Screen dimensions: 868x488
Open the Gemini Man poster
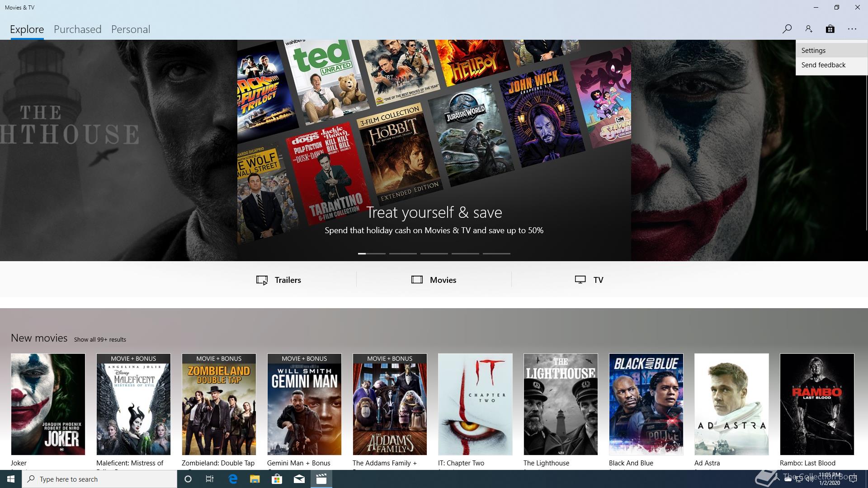[x=304, y=404]
